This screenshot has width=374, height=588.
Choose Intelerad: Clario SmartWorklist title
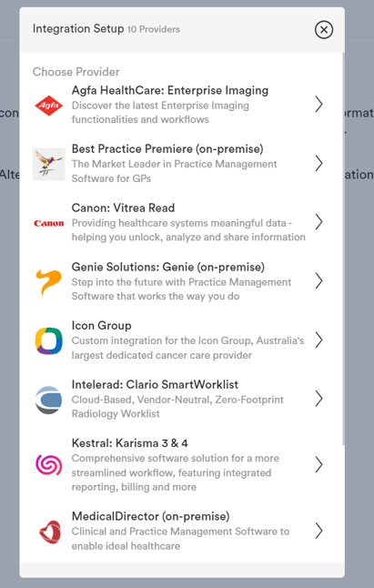point(155,384)
